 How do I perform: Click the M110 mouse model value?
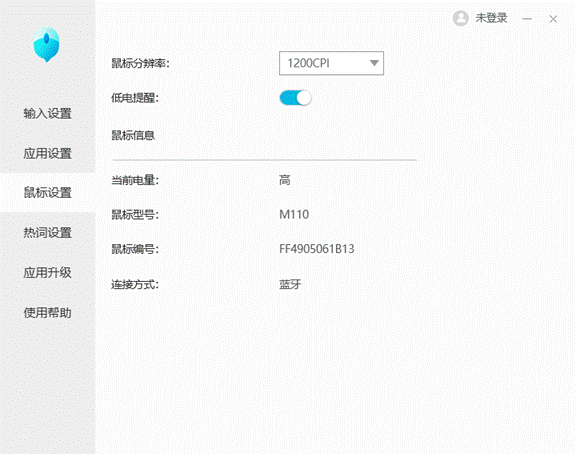(294, 215)
